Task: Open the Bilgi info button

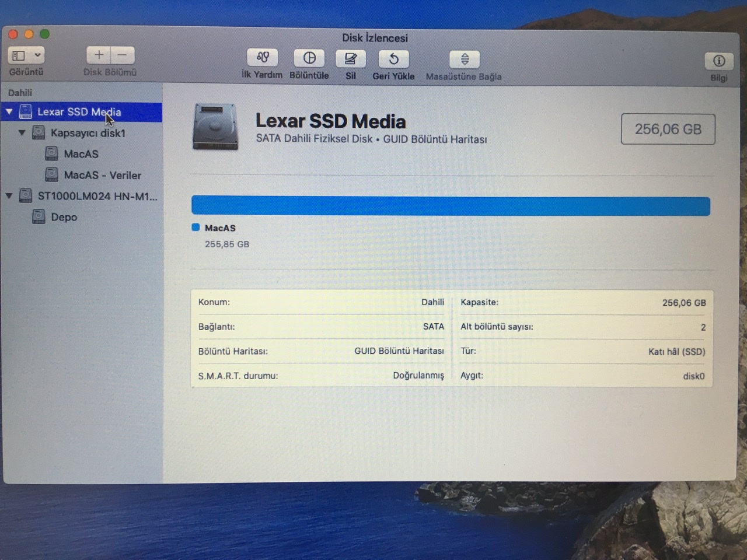Action: (718, 61)
